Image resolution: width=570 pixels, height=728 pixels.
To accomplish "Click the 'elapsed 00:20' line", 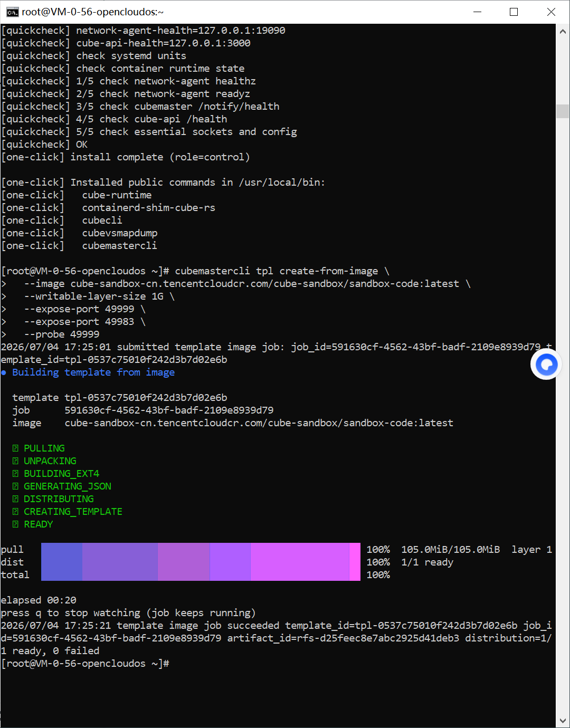I will (x=39, y=600).
